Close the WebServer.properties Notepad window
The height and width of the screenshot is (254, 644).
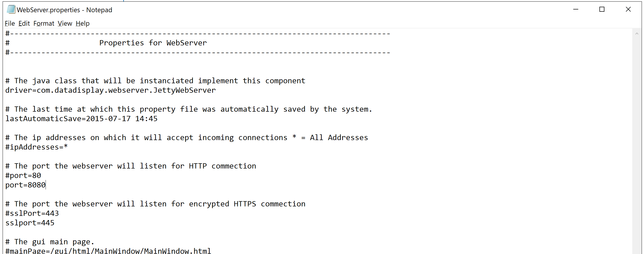coord(628,9)
